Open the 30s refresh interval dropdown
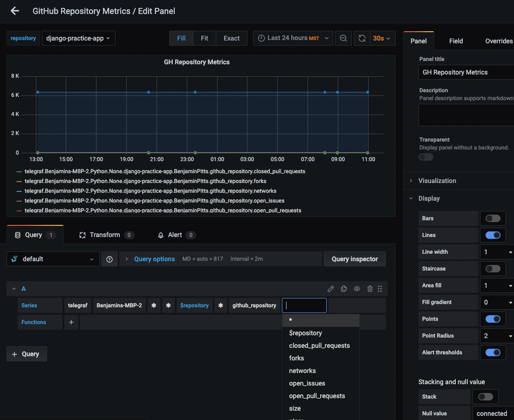Image resolution: width=514 pixels, height=420 pixels. [382, 38]
